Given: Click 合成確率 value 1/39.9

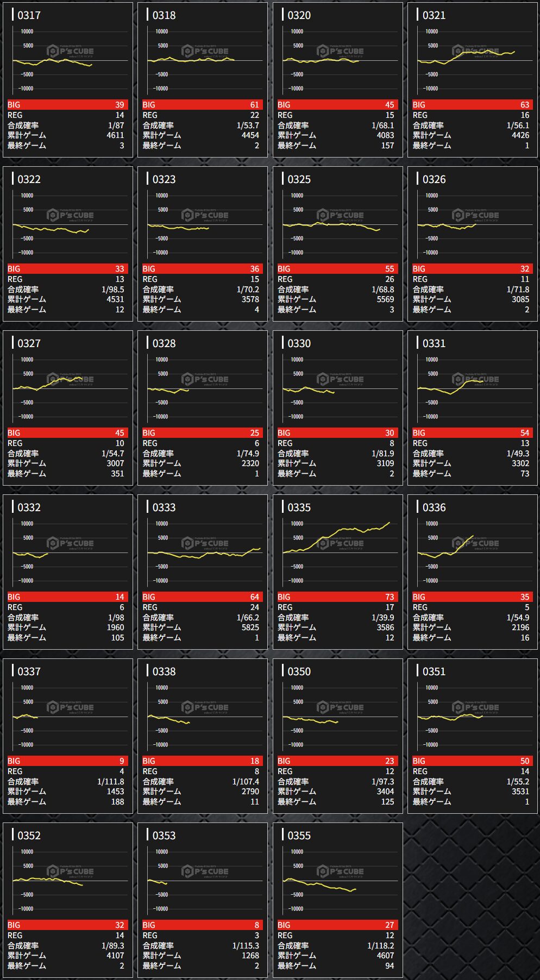Looking at the screenshot, I should 382,618.
